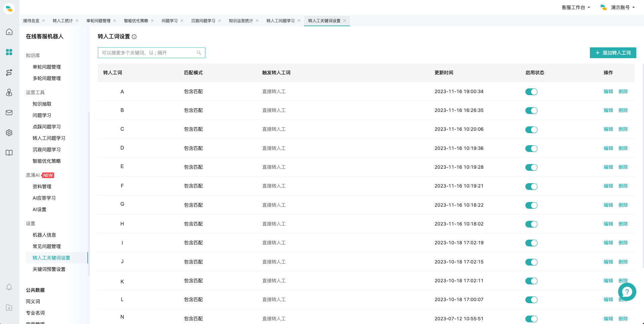Disable keyword C status switch

pyautogui.click(x=531, y=130)
